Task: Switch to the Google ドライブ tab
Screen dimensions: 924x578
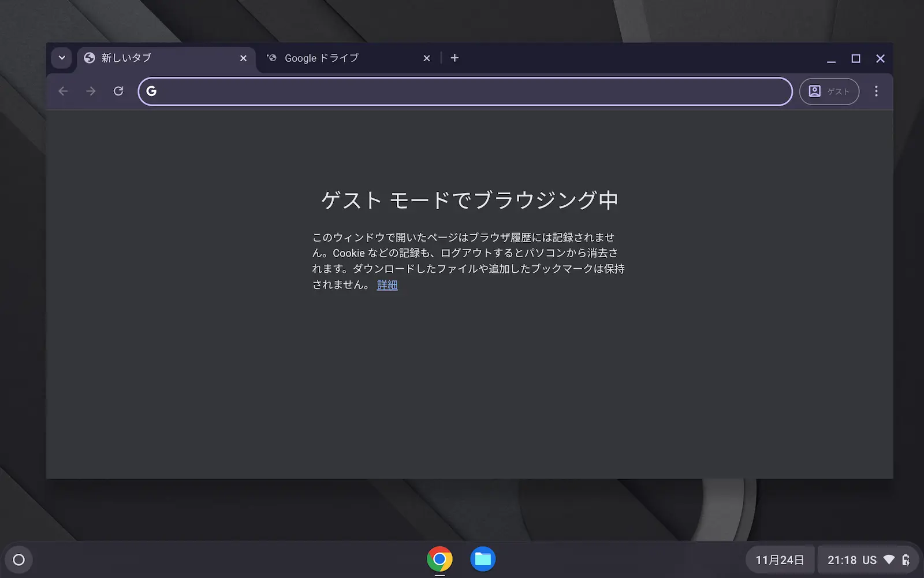Action: 321,58
